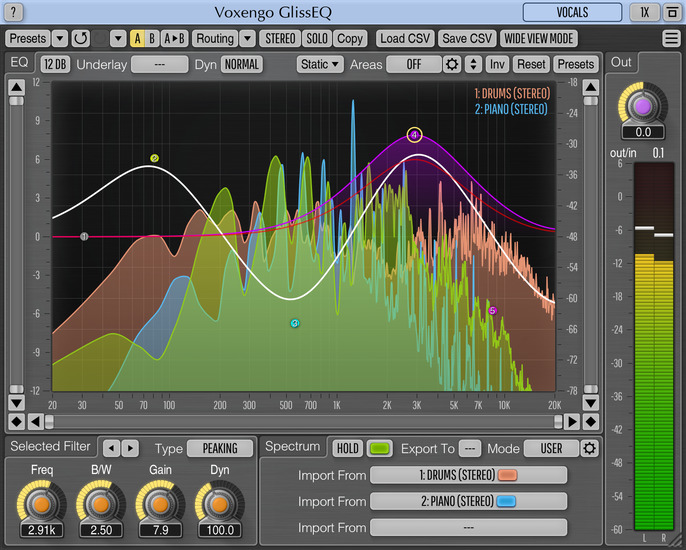Switch to state A

coord(137,39)
